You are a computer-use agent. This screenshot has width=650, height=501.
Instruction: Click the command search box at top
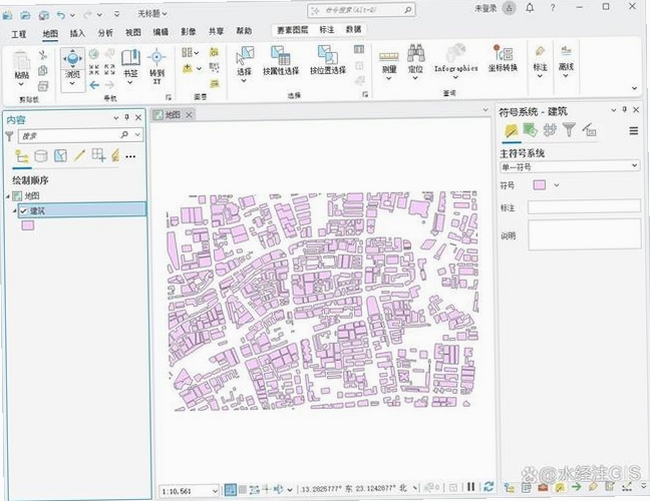(x=361, y=10)
